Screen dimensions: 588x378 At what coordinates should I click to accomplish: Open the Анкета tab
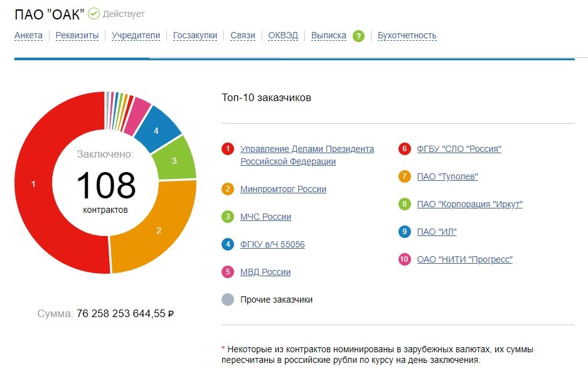tap(28, 35)
